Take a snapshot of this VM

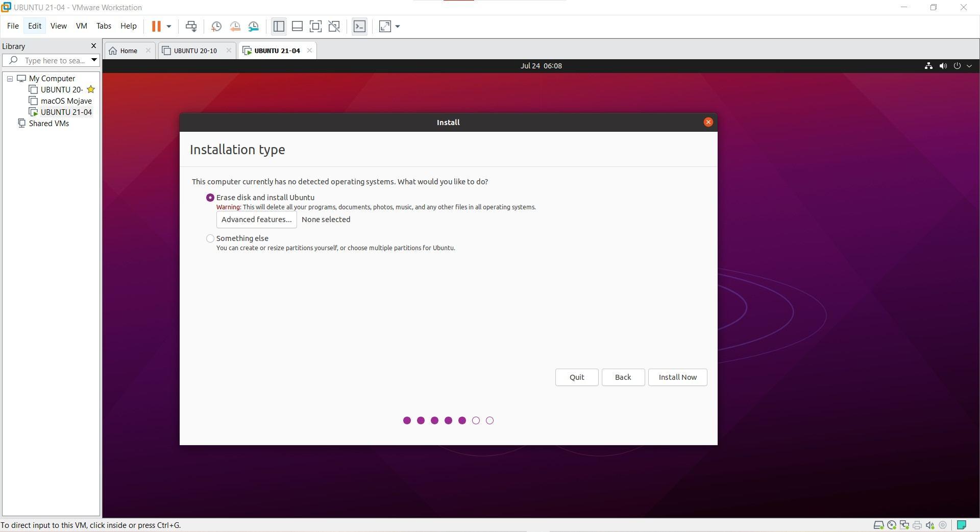point(216,26)
